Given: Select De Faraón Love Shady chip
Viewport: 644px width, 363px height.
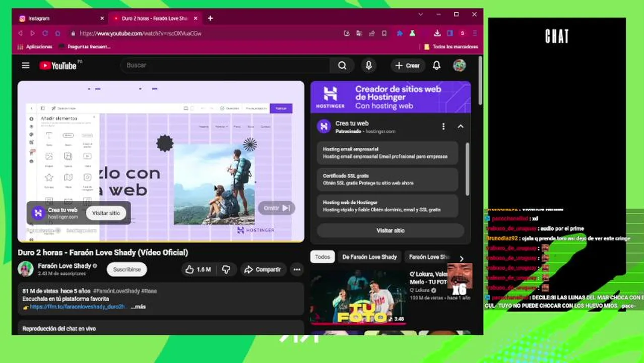Looking at the screenshot, I should point(369,257).
